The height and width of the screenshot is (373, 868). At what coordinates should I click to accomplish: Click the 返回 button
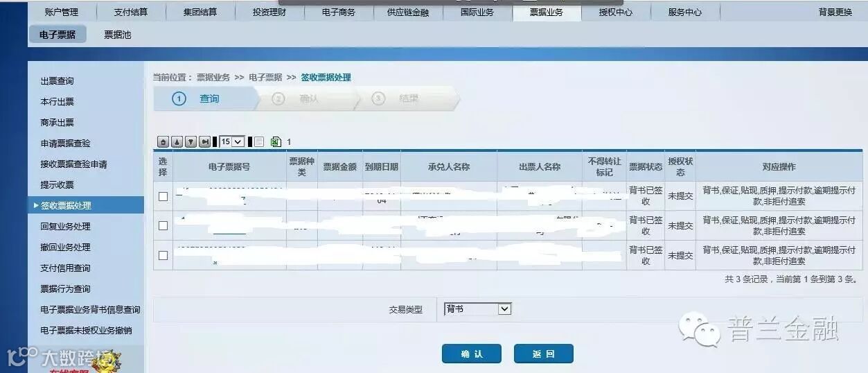click(544, 354)
